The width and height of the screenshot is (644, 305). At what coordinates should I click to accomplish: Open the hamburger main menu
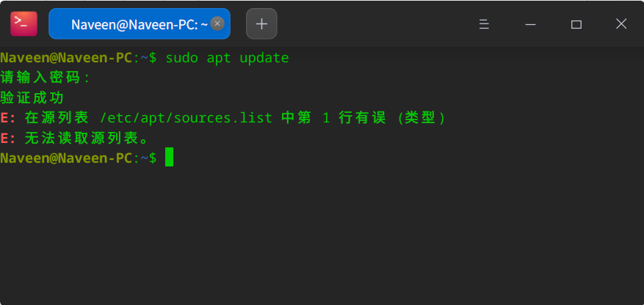[x=484, y=24]
